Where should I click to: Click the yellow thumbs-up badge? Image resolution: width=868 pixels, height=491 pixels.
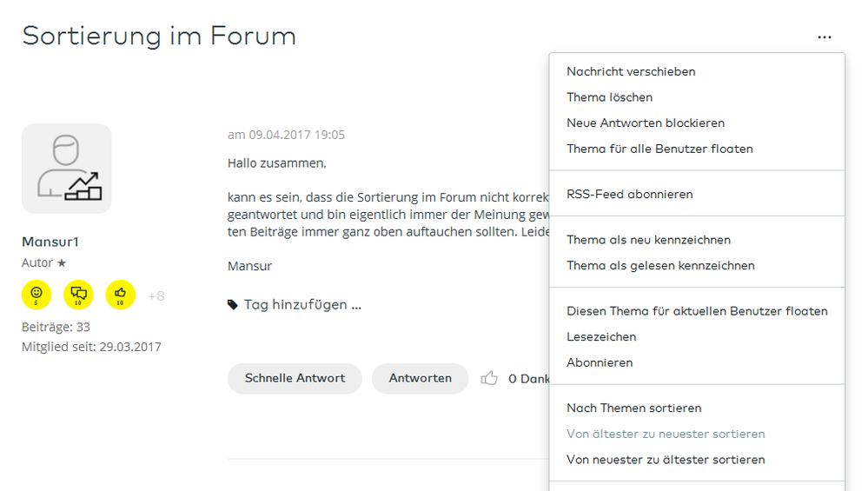tap(121, 295)
